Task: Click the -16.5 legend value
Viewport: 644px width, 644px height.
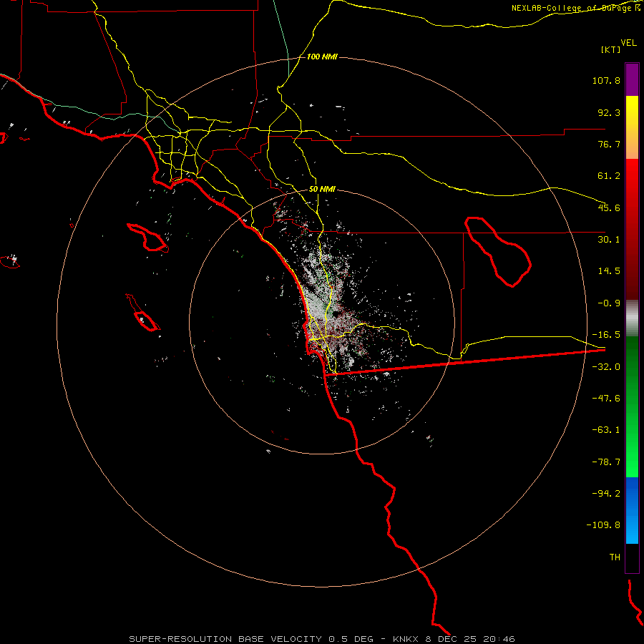Action: tap(606, 335)
